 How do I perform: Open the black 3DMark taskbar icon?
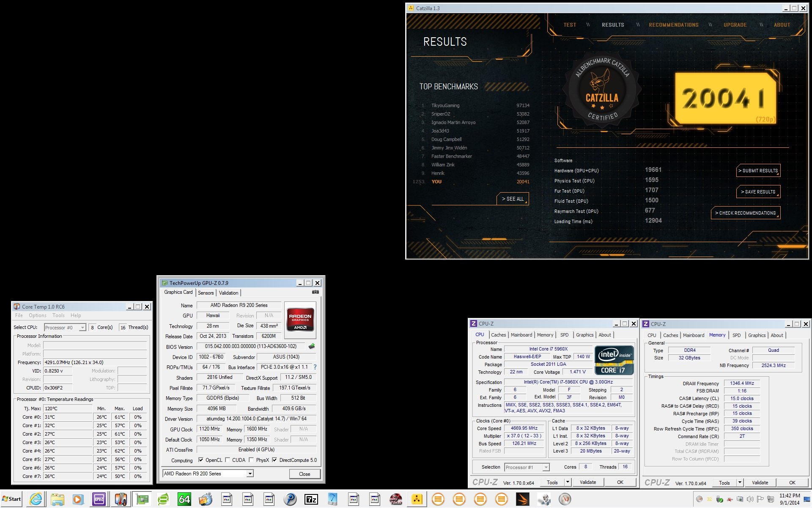point(523,499)
